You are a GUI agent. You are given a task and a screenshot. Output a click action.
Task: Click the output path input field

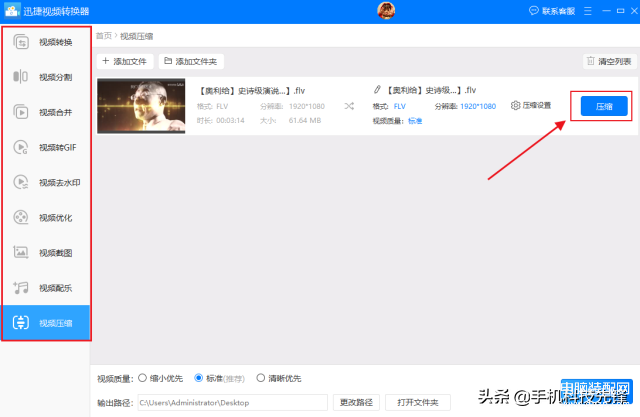233,402
